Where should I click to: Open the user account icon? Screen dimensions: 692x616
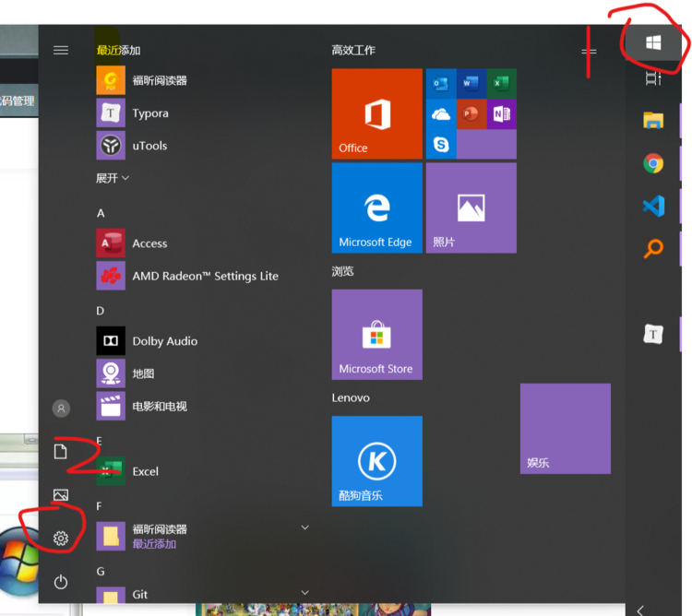click(61, 409)
